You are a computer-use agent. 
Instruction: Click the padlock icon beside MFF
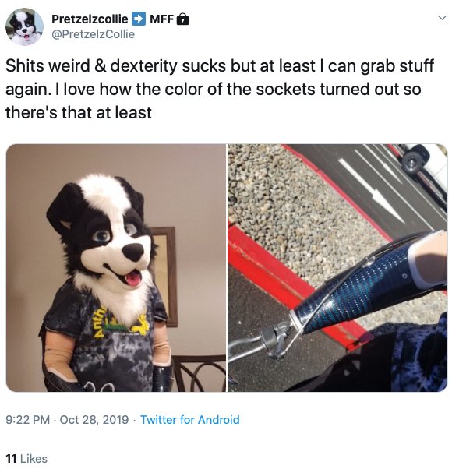pyautogui.click(x=183, y=19)
